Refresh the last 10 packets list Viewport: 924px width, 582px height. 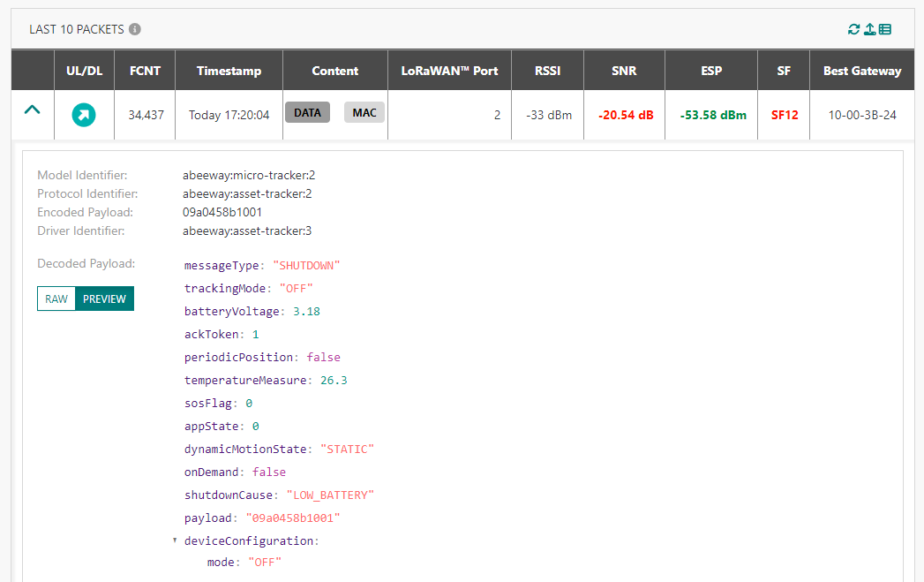pos(853,29)
